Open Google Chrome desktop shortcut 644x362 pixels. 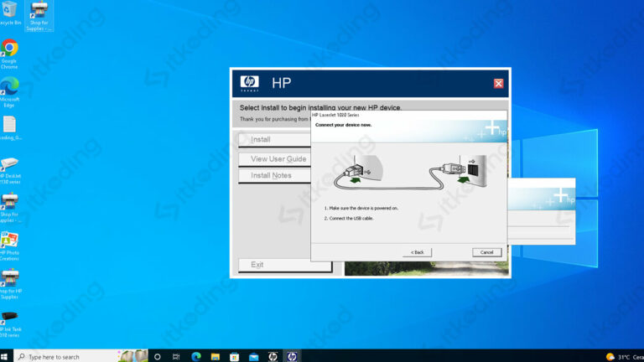click(9, 54)
